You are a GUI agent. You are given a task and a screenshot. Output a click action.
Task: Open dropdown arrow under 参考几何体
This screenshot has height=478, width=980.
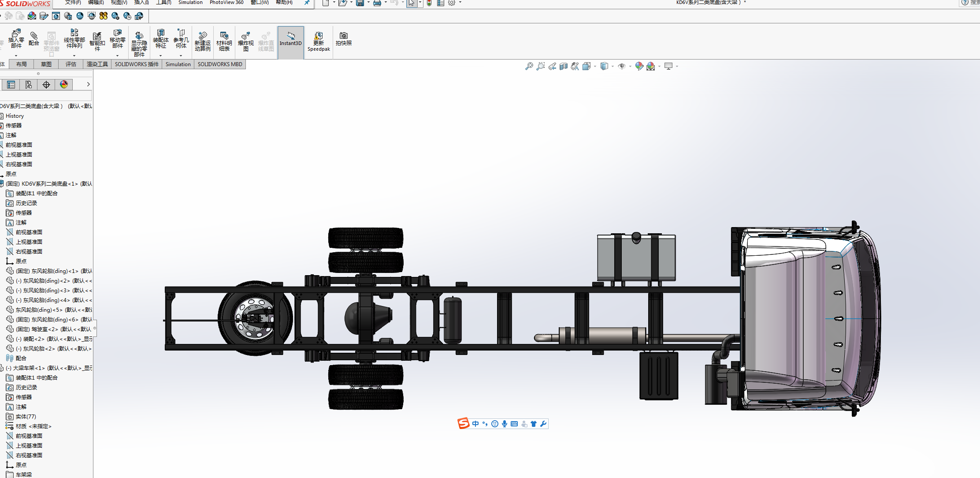pyautogui.click(x=181, y=56)
